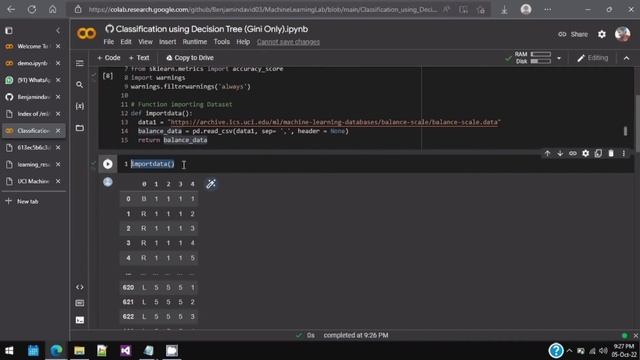Open the code snippets panel

click(80, 287)
